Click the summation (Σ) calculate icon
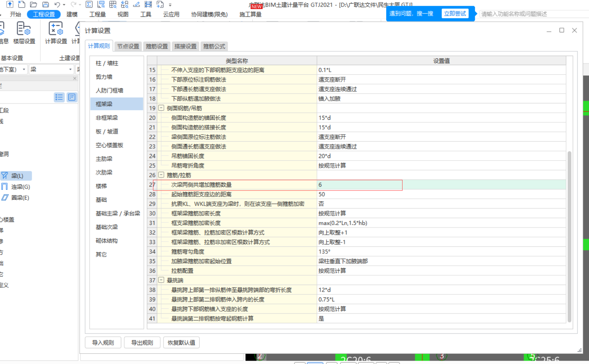This screenshot has width=589, height=364. click(89, 4)
